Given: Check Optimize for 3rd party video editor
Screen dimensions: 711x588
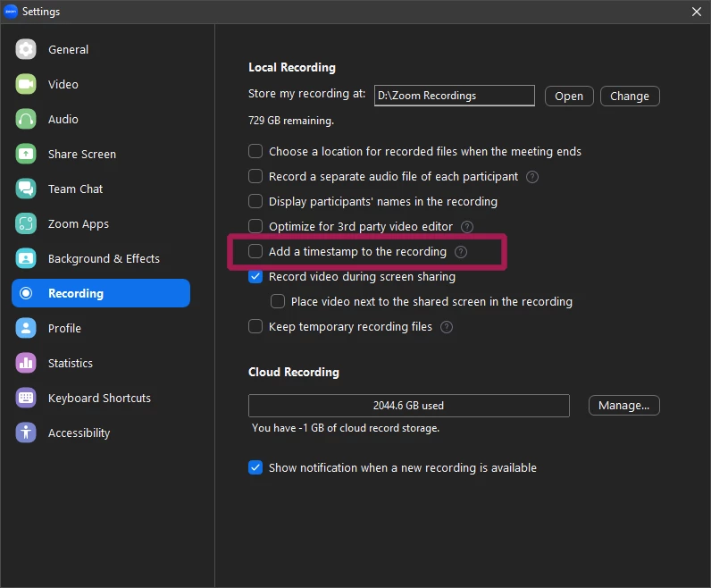Looking at the screenshot, I should 255,226.
